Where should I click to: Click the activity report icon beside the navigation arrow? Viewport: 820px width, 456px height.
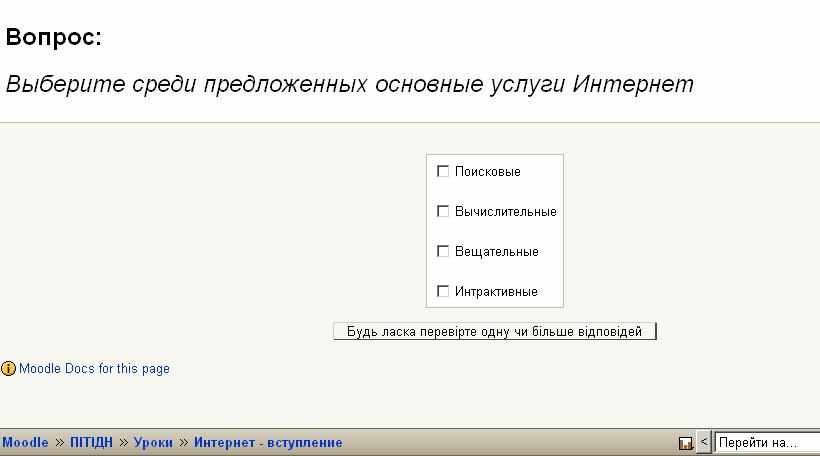(x=686, y=443)
